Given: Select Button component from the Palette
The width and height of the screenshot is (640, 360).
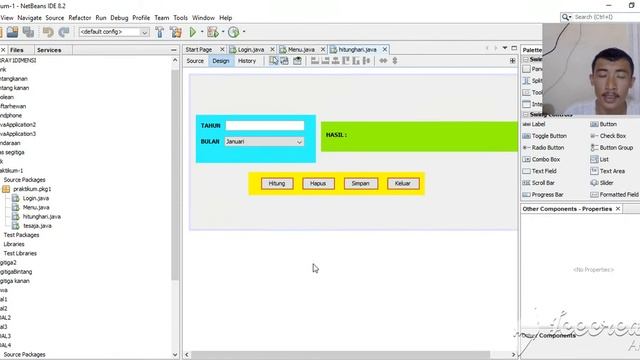Looking at the screenshot, I should (604, 124).
